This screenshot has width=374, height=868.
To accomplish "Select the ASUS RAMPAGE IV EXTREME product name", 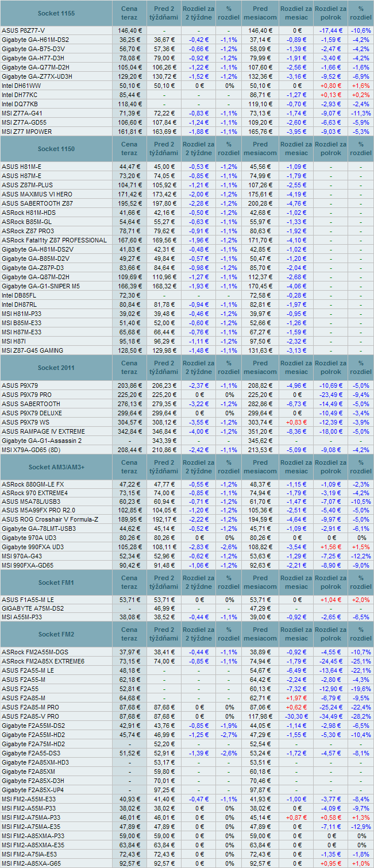I will tap(43, 431).
